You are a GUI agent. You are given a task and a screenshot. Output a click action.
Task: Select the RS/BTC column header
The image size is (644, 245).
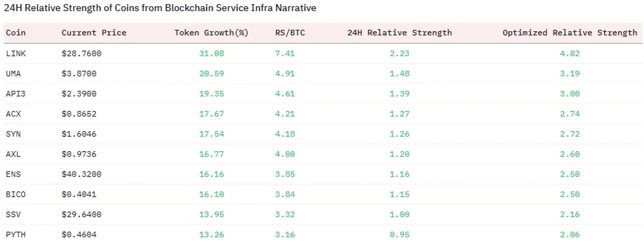[290, 33]
